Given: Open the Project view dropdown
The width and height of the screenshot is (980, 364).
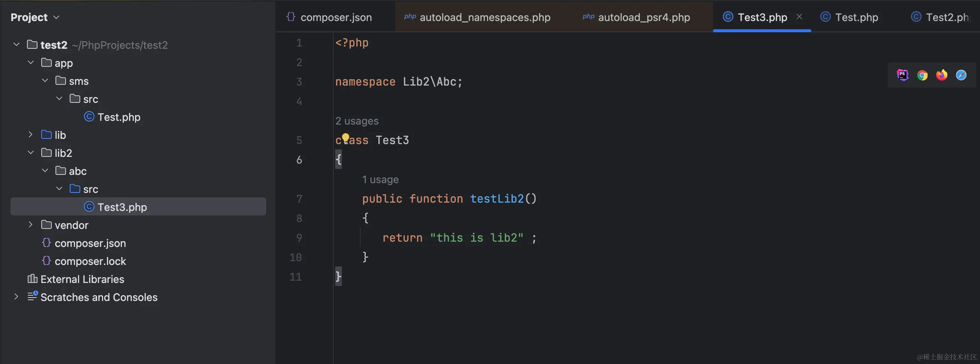Looking at the screenshot, I should 56,17.
